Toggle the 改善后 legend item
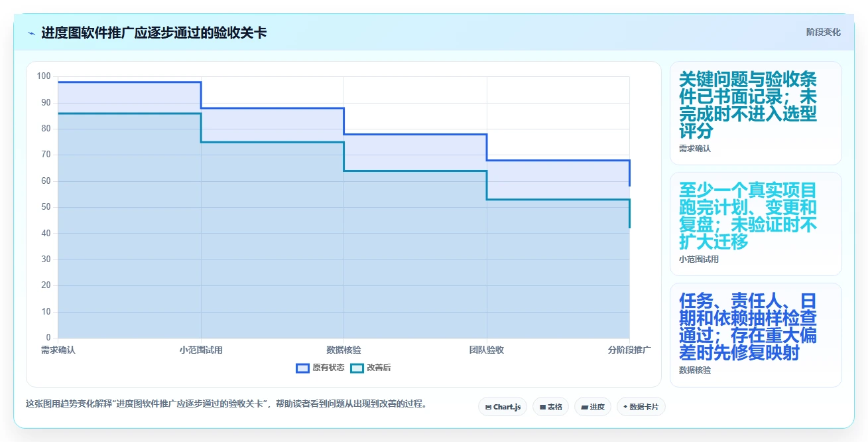This screenshot has height=442, width=868. pyautogui.click(x=371, y=368)
